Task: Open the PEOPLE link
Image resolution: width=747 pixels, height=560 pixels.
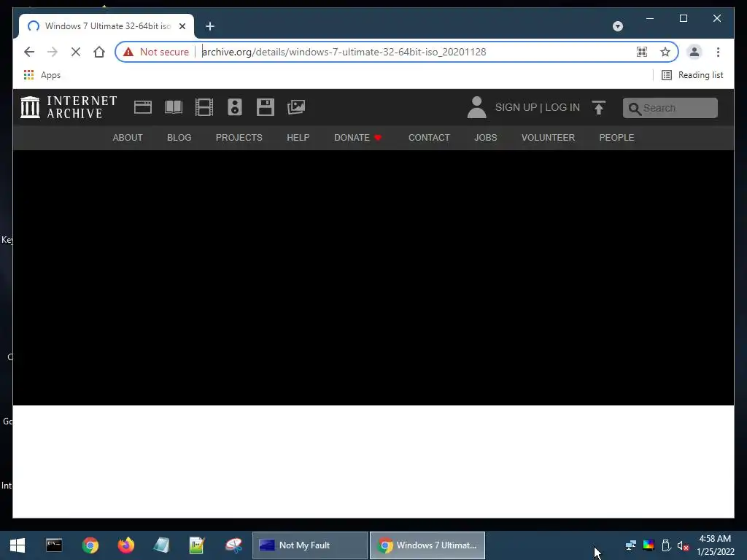Action: [616, 138]
